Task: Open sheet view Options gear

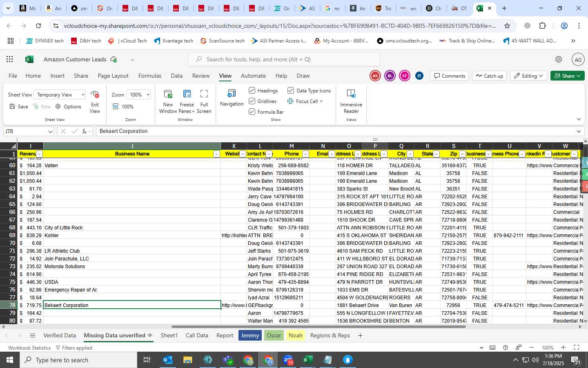Action: pyautogui.click(x=68, y=107)
